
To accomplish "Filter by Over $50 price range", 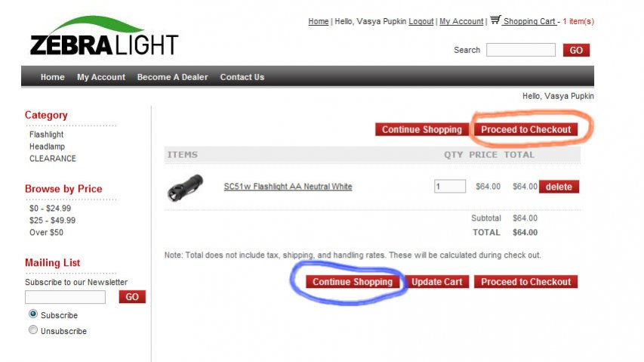I will (x=46, y=232).
